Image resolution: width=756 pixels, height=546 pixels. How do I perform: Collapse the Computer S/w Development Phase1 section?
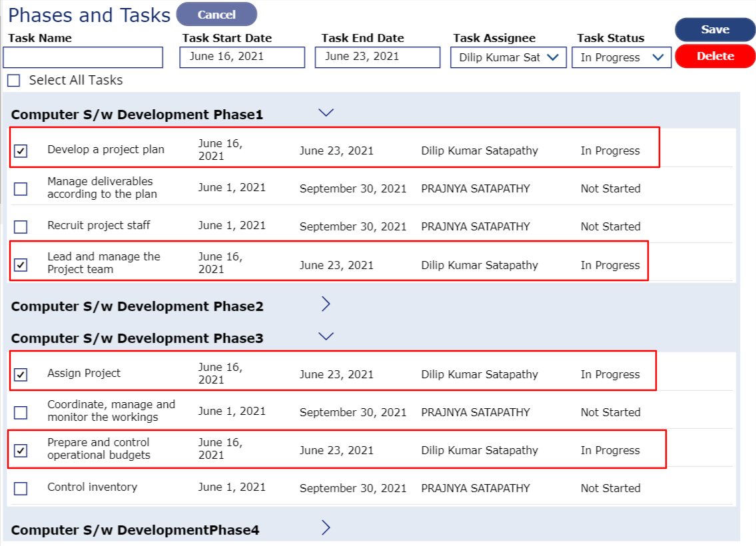(x=326, y=113)
